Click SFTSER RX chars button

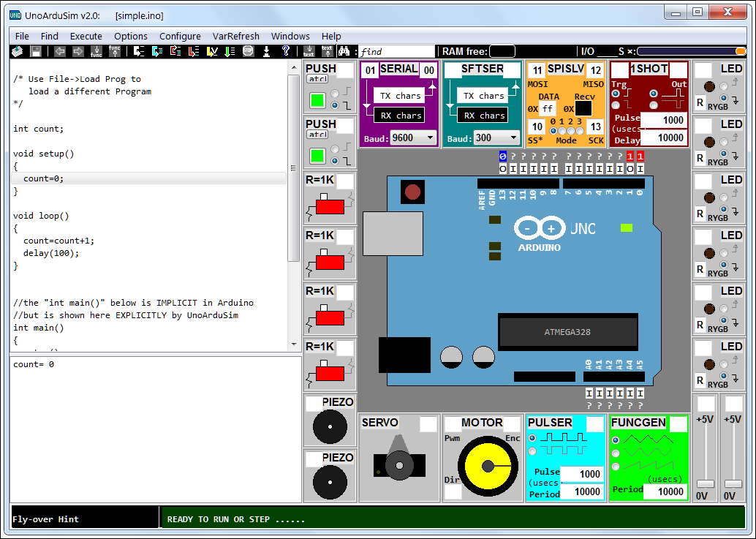pyautogui.click(x=483, y=116)
